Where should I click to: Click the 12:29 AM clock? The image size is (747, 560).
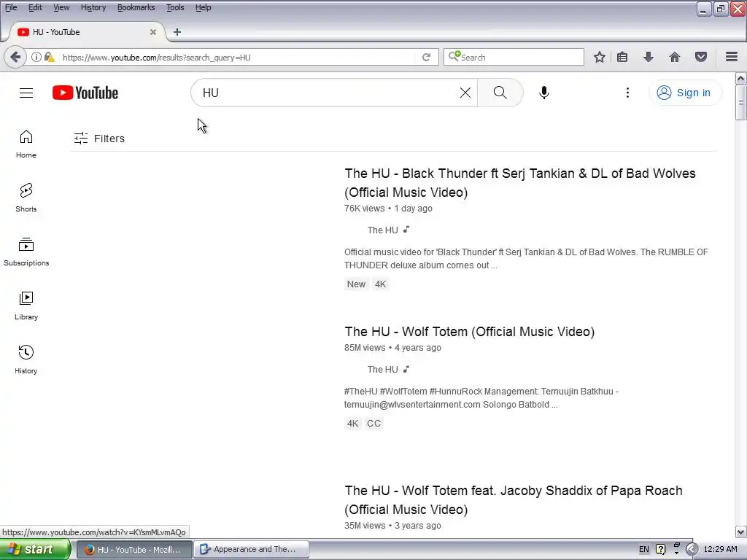720,550
